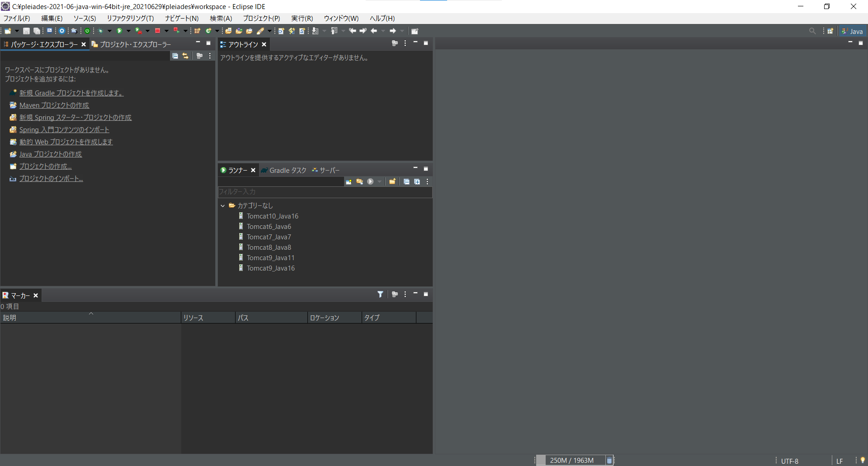Click Maven プロジェクトの作成 link
This screenshot has height=466, width=868.
pyautogui.click(x=54, y=105)
